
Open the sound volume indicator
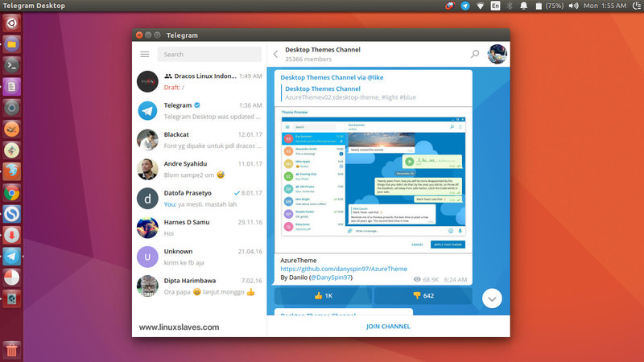(x=573, y=6)
